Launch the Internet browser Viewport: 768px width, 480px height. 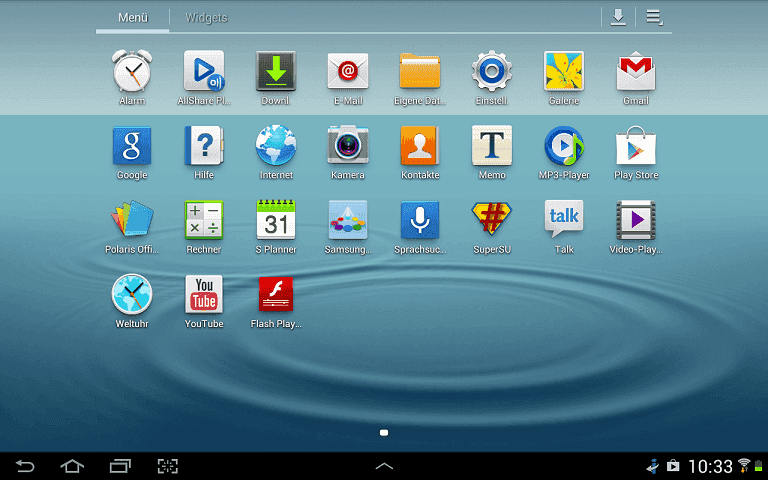tap(276, 146)
